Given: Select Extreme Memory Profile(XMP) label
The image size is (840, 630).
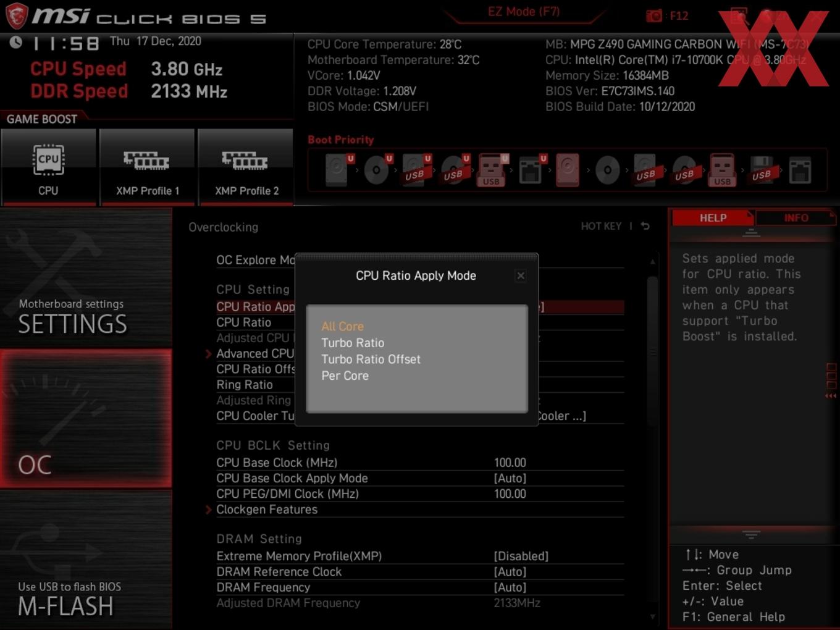Looking at the screenshot, I should [x=299, y=556].
